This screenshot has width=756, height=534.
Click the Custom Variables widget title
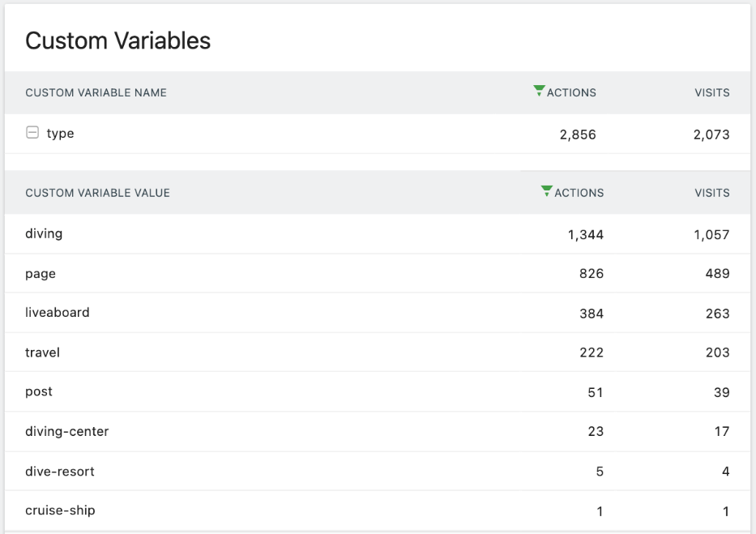(117, 41)
